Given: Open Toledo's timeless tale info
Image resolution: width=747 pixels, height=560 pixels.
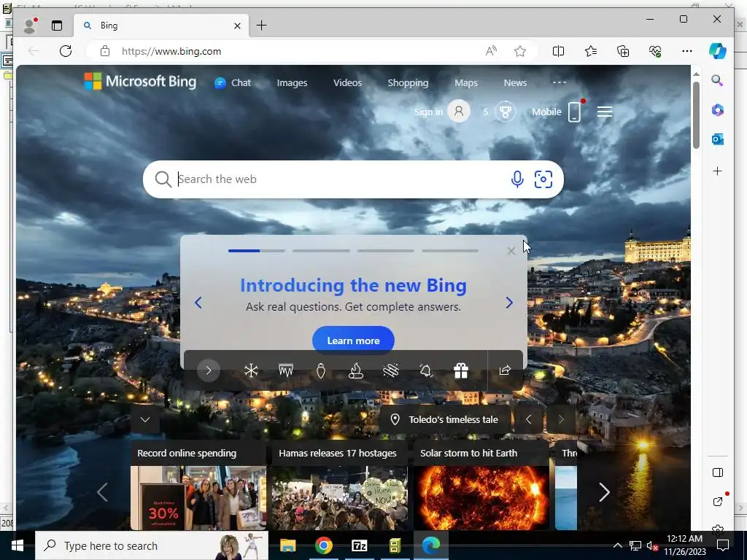Looking at the screenshot, I should (445, 419).
